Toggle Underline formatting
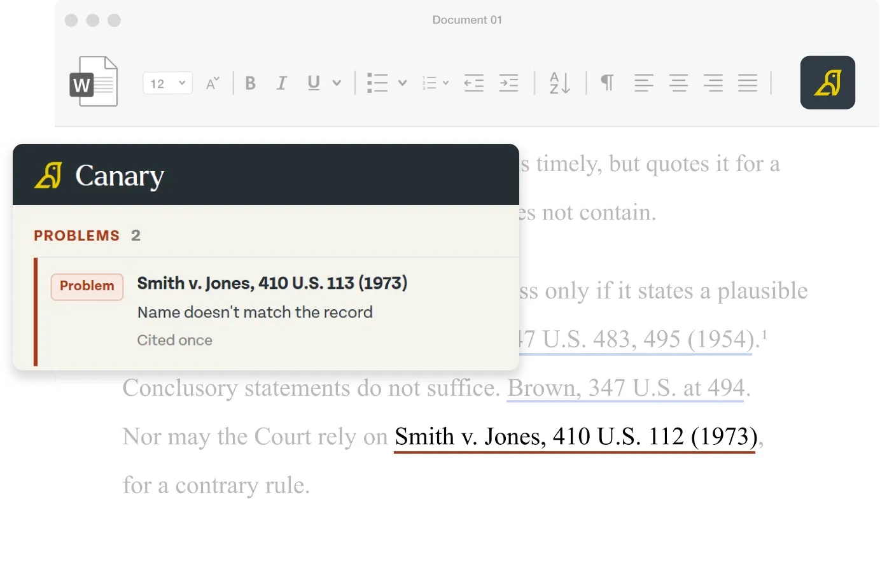This screenshot has width=880, height=588. (x=314, y=83)
